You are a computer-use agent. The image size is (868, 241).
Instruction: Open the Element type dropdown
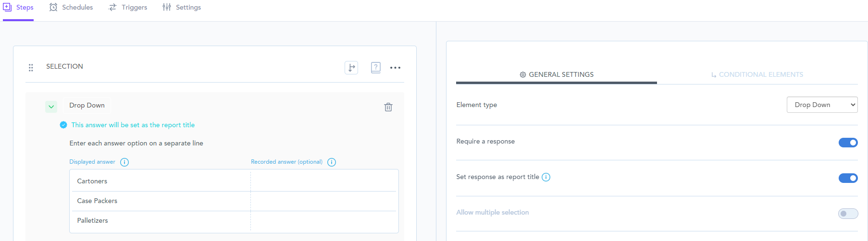(822, 105)
